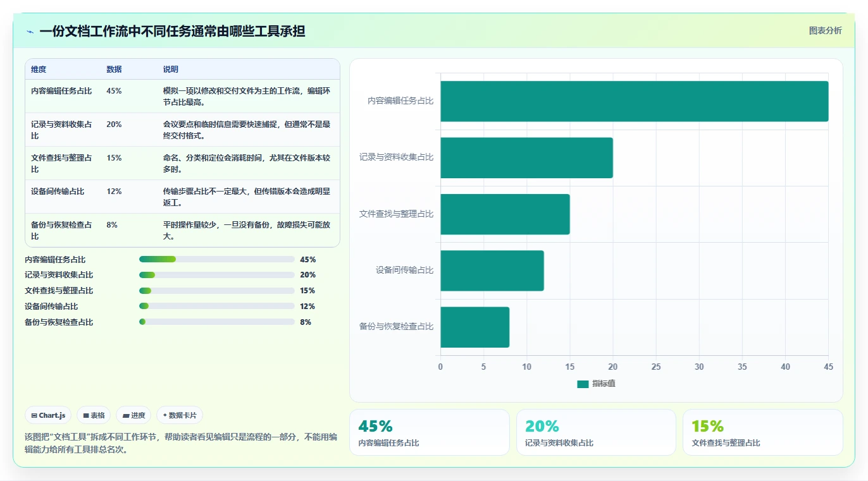Click the footer note starting 该图把
This screenshot has width=868, height=481.
181,443
